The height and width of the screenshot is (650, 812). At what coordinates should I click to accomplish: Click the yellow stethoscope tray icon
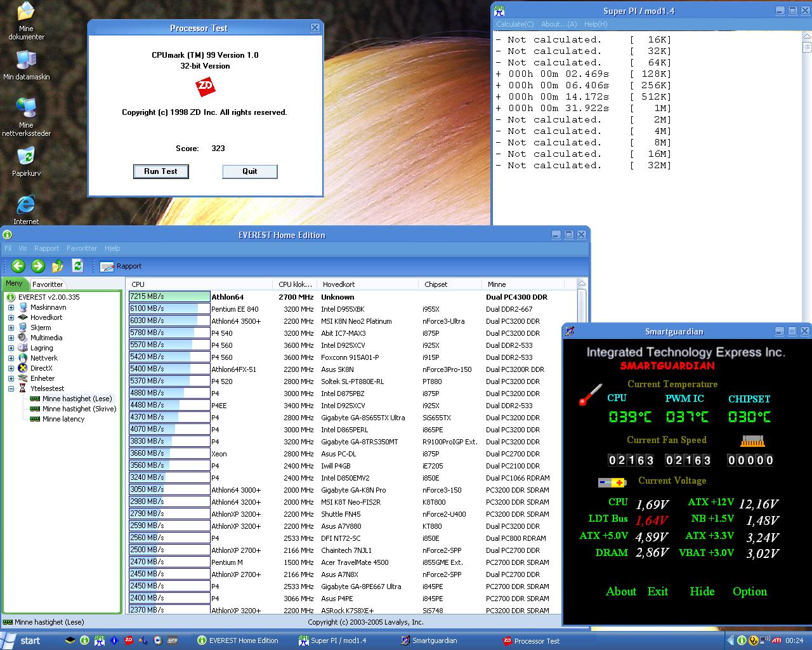(754, 640)
